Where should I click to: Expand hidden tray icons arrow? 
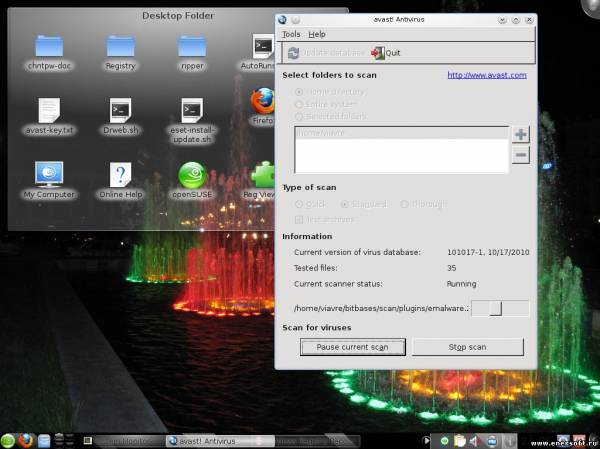426,441
